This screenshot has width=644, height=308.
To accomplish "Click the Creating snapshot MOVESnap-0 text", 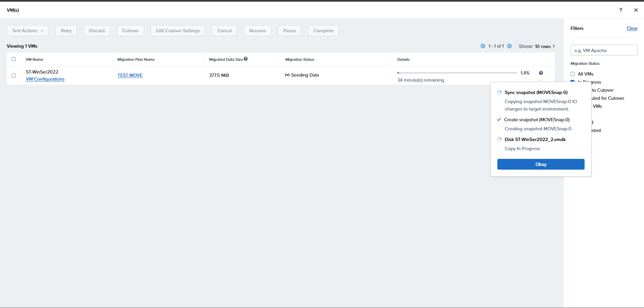I will (538, 129).
